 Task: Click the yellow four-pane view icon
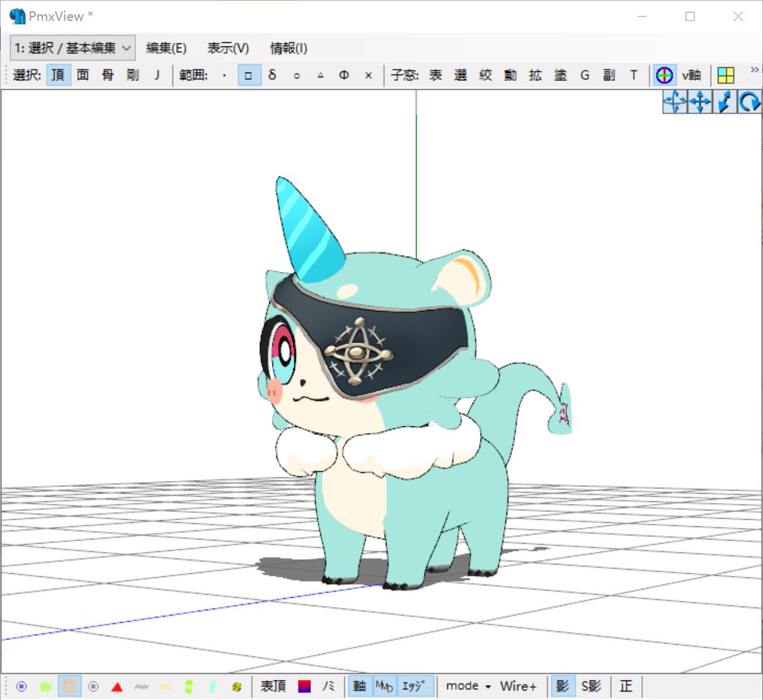[725, 75]
